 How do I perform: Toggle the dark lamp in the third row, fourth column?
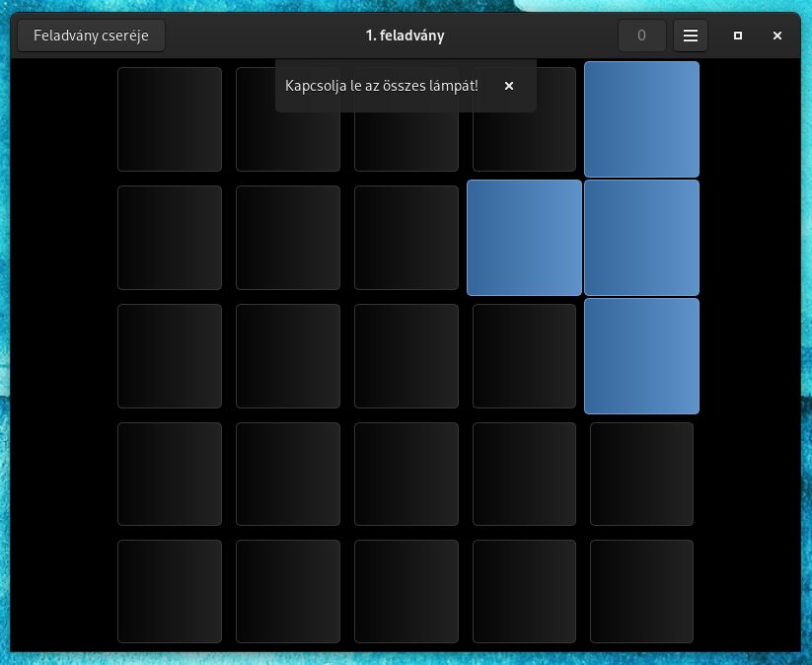point(524,356)
